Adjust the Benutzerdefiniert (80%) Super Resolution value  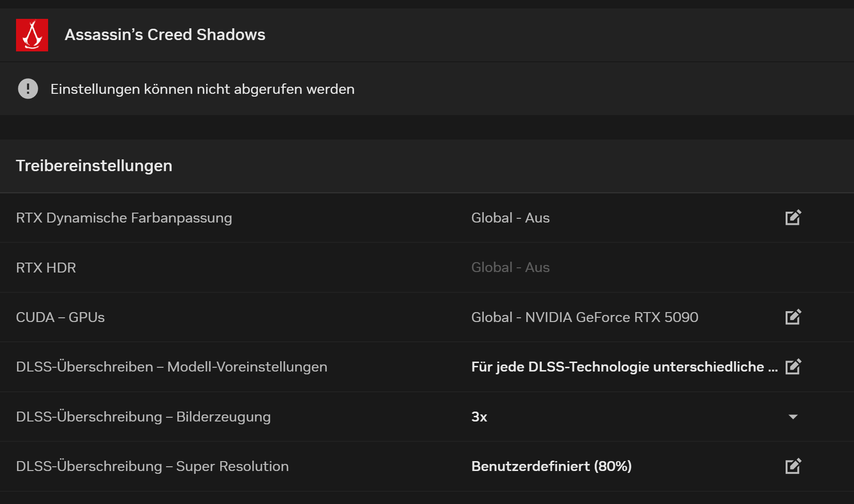[x=793, y=466]
